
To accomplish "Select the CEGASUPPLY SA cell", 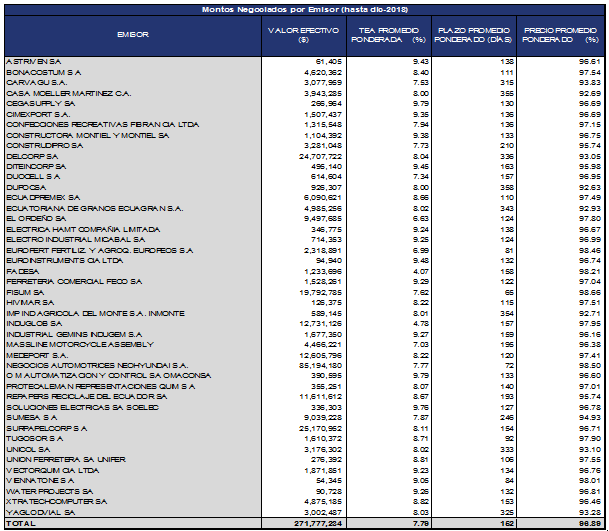I will click(x=41, y=104).
